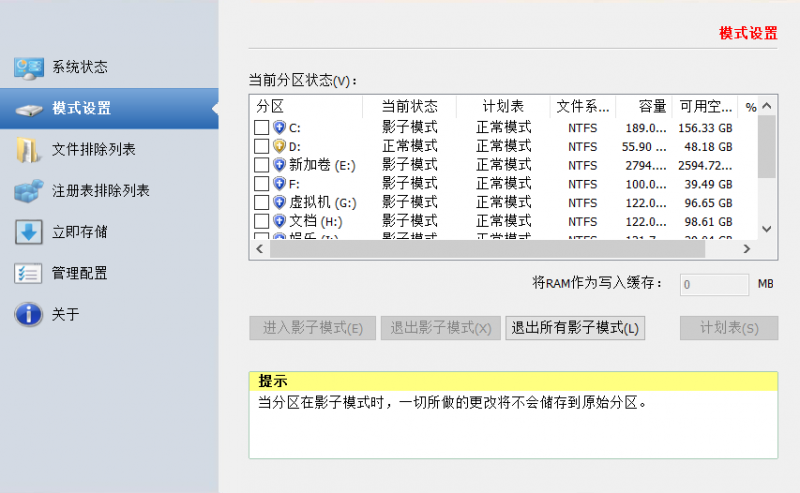Enable the 虚拟机 (G:) checkbox
The image size is (800, 493).
tap(261, 203)
